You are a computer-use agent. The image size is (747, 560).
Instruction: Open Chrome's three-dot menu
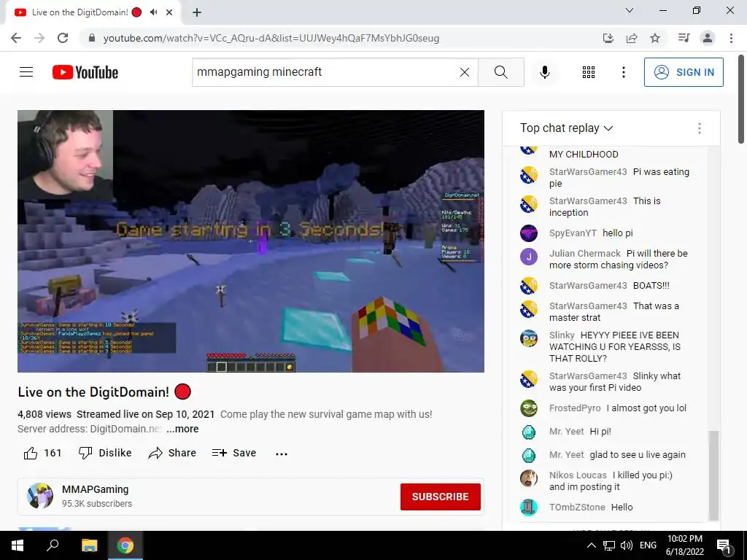tap(731, 38)
